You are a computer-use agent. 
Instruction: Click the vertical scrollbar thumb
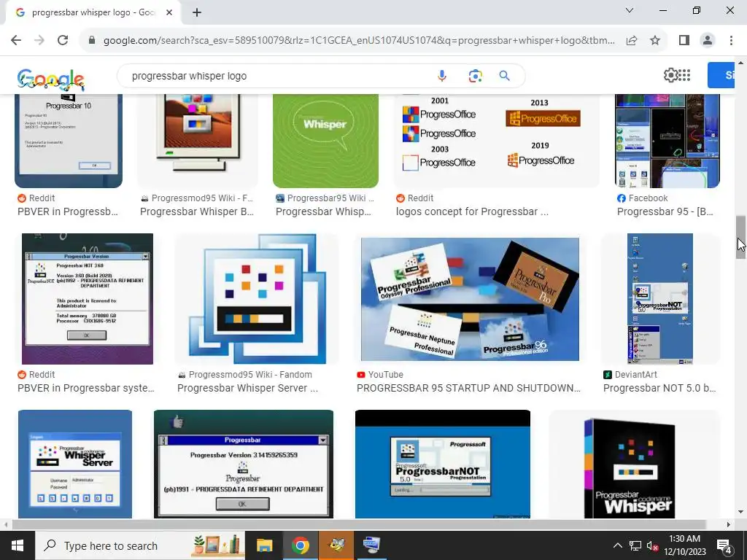pos(740,237)
